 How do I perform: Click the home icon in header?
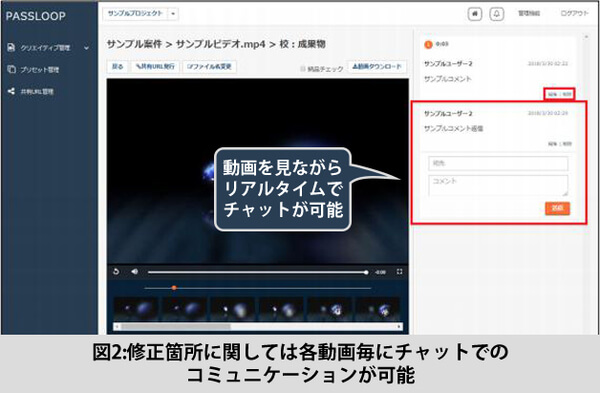coord(475,14)
